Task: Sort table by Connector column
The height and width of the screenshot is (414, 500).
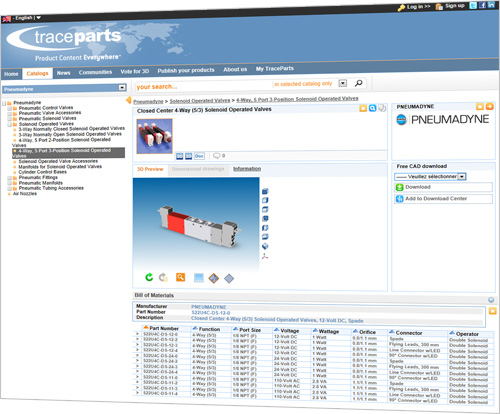Action: click(x=409, y=333)
